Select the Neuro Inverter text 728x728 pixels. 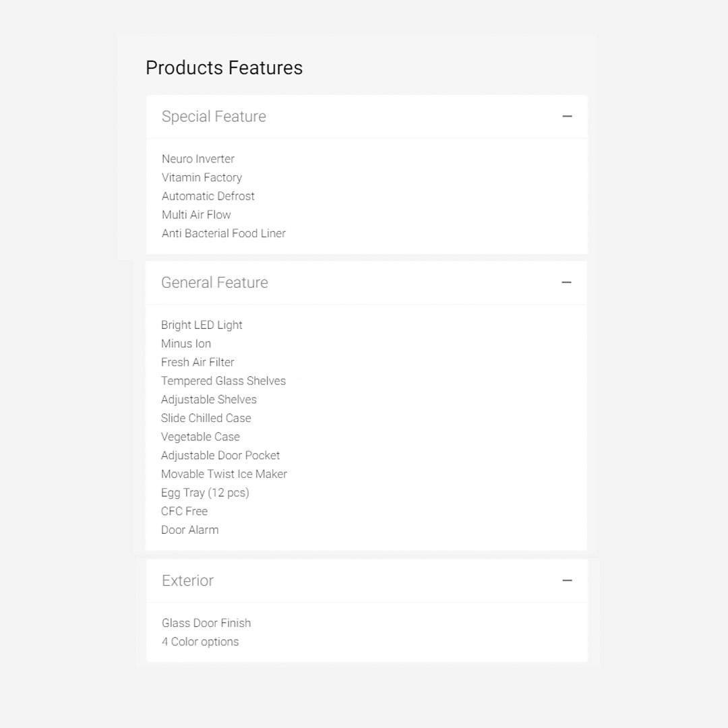198,159
